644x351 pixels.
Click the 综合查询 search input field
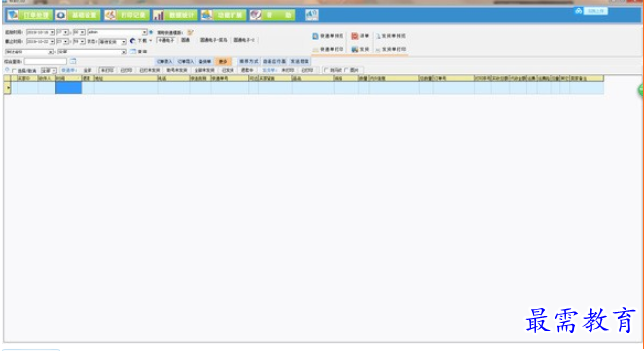45,61
